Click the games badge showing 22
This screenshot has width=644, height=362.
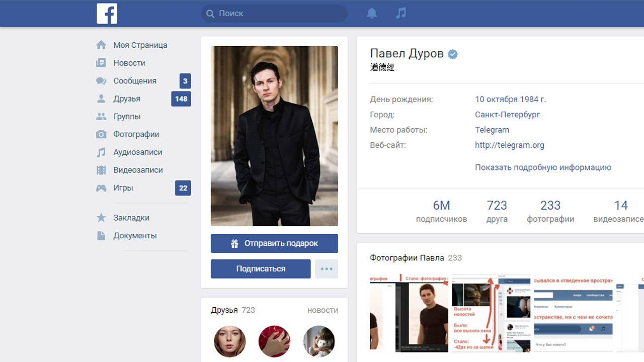tap(183, 188)
